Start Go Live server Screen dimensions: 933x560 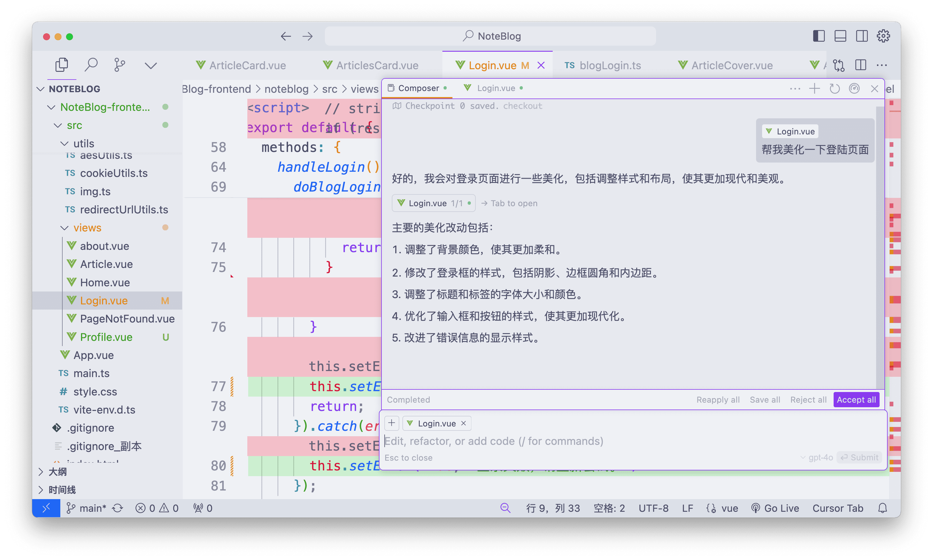[775, 508]
